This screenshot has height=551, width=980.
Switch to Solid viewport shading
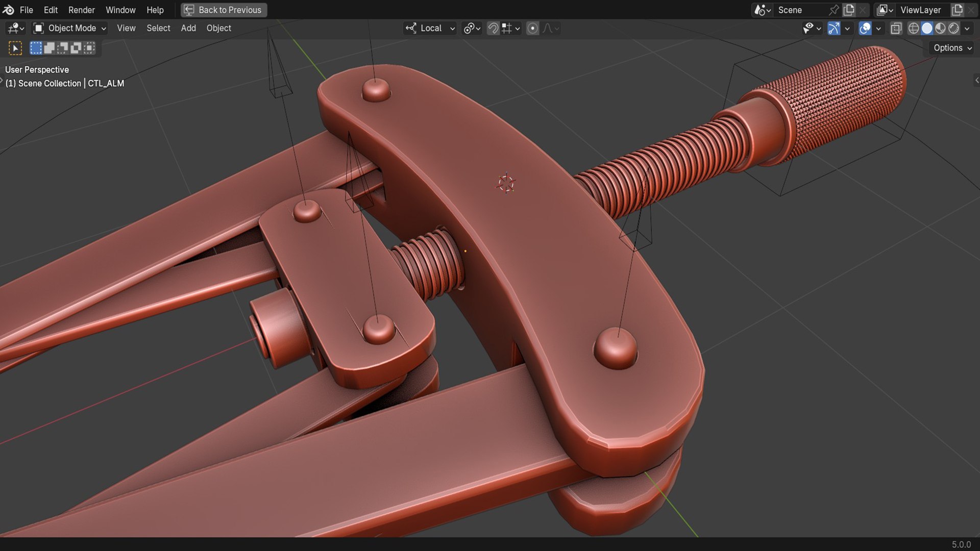click(x=927, y=28)
